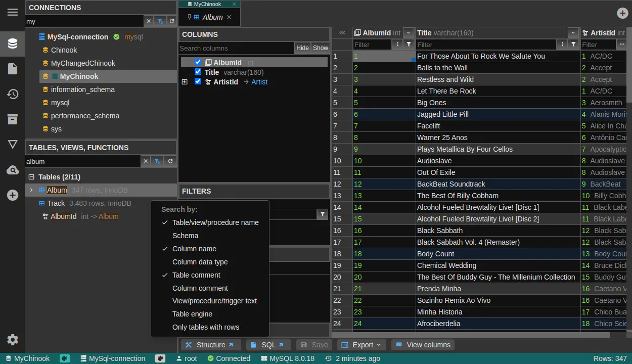The image size is (632, 364).
Task: Toggle the Title column checkbox
Action: click(x=198, y=72)
